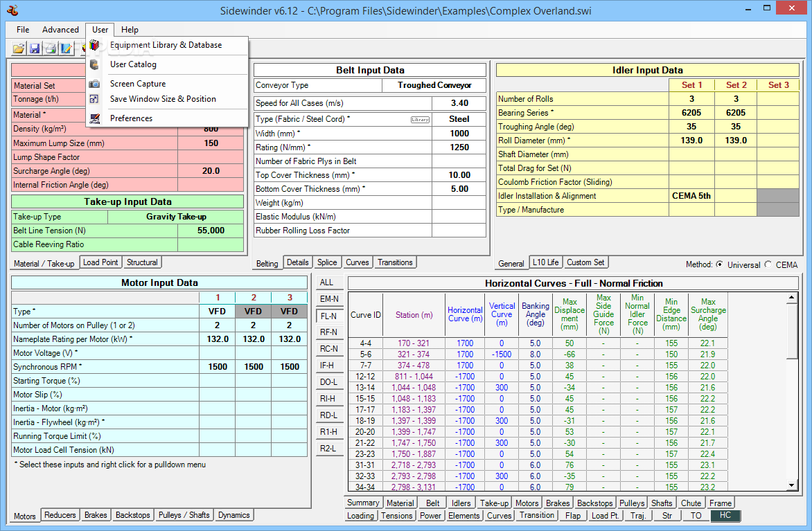Viewport: 812px width, 531px height.
Task: Click the ALL load case button
Action: [327, 282]
